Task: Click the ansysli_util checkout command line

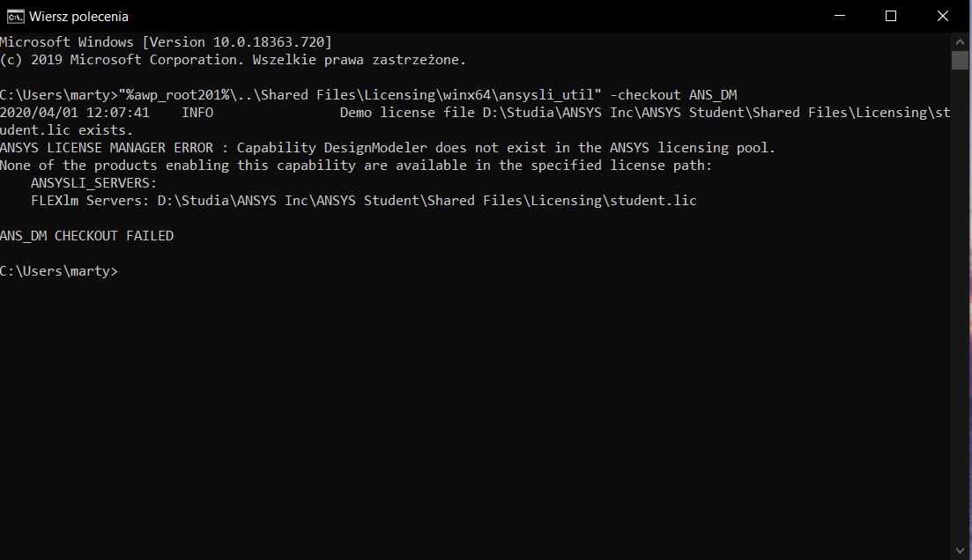Action: pyautogui.click(x=369, y=95)
